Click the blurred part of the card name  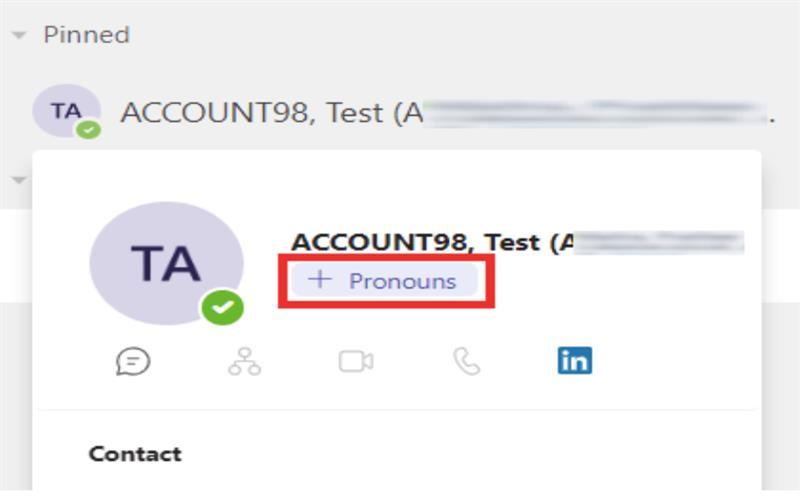[x=659, y=242]
